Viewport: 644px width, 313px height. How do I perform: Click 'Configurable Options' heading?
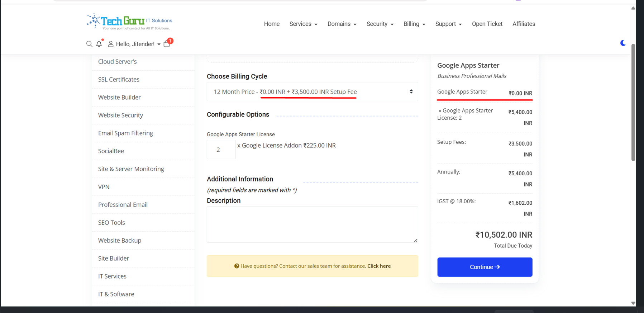238,115
